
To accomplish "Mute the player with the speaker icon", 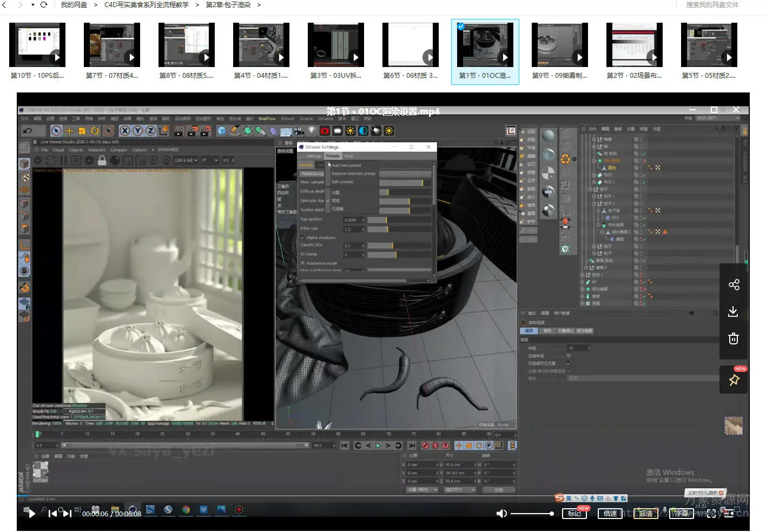I will (x=501, y=514).
